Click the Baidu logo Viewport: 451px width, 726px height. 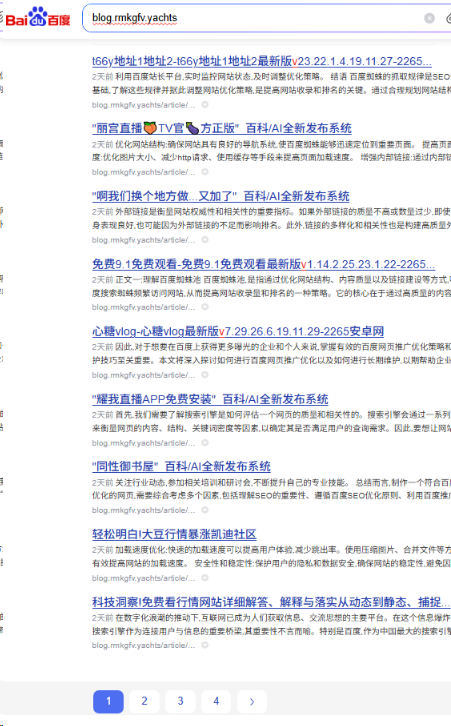coord(38,18)
